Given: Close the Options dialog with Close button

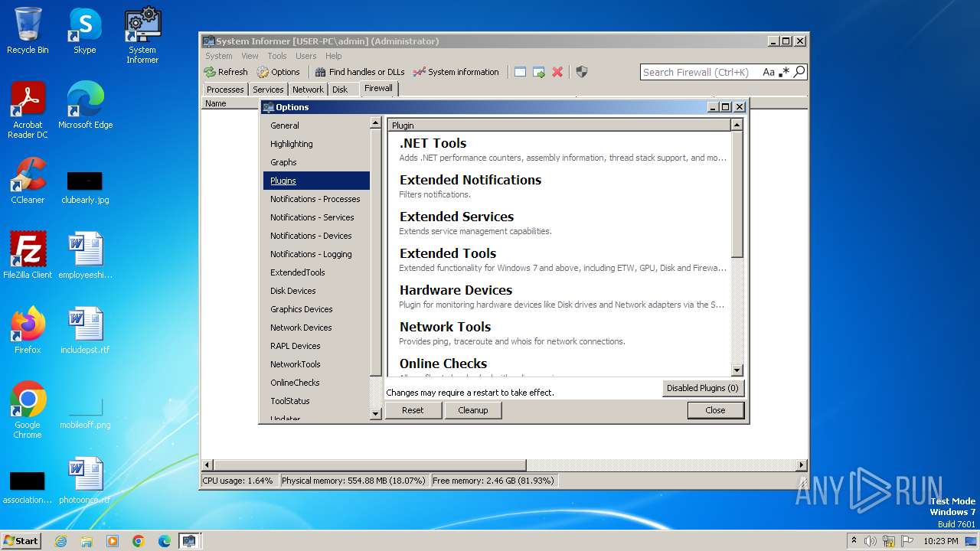Looking at the screenshot, I should tap(715, 410).
